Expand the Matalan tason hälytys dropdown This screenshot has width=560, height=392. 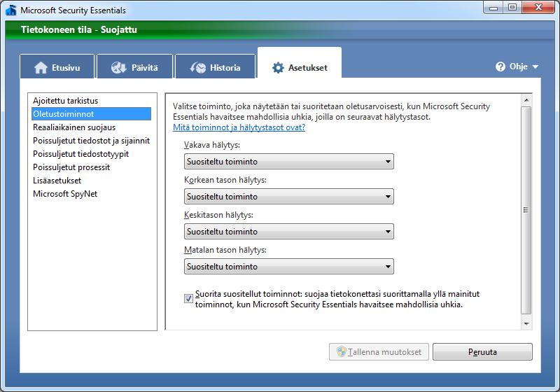pos(289,266)
